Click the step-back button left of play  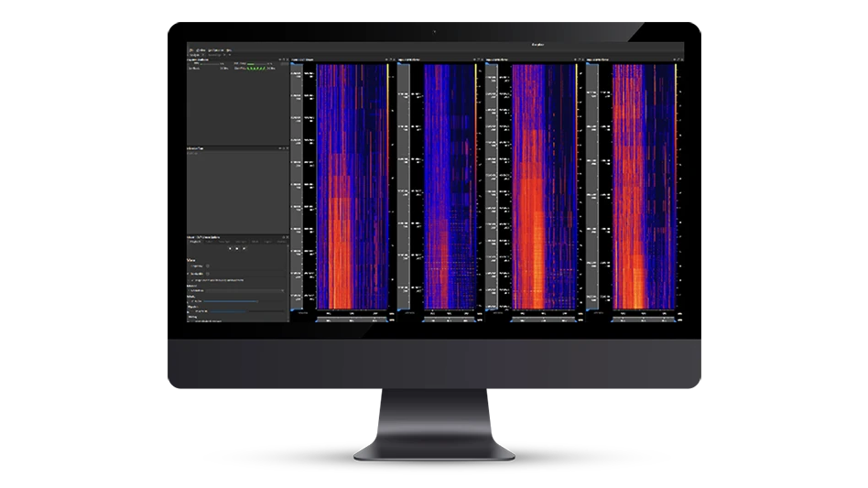(x=230, y=248)
